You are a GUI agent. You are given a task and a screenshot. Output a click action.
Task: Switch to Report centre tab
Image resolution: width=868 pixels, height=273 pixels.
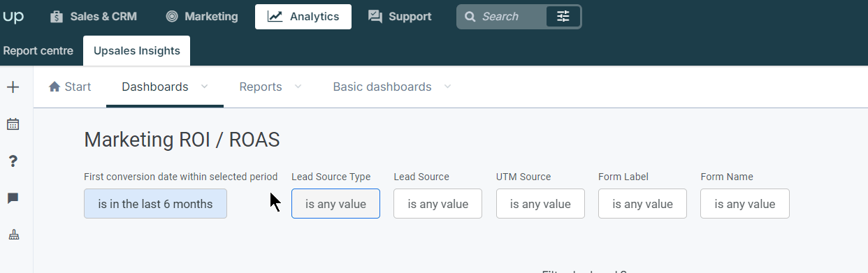click(38, 51)
